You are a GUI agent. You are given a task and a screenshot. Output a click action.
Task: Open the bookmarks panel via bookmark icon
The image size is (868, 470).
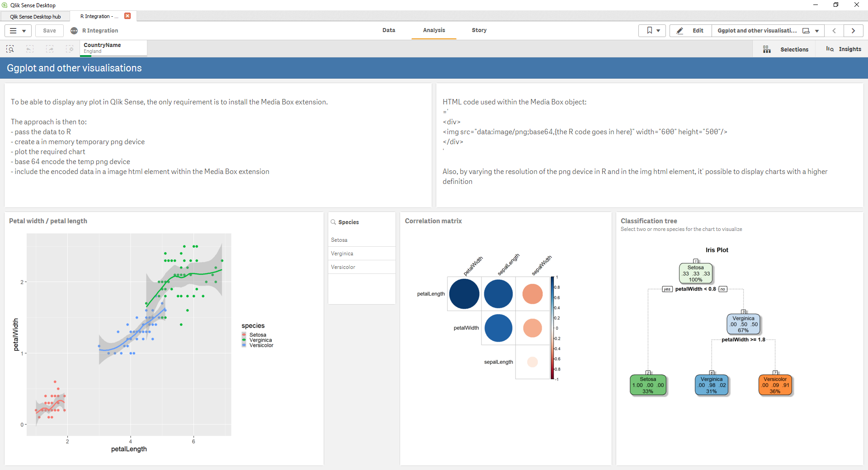[x=649, y=30]
